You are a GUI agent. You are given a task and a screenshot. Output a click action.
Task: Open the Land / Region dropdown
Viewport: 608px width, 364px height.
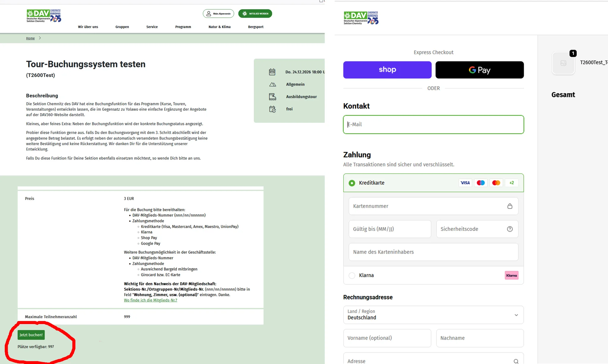[433, 315]
